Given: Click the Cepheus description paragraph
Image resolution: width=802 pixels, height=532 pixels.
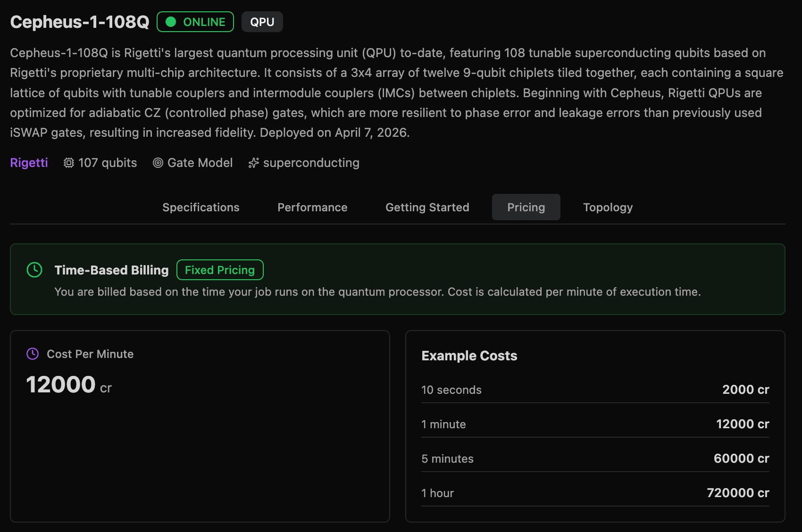Looking at the screenshot, I should 397,92.
